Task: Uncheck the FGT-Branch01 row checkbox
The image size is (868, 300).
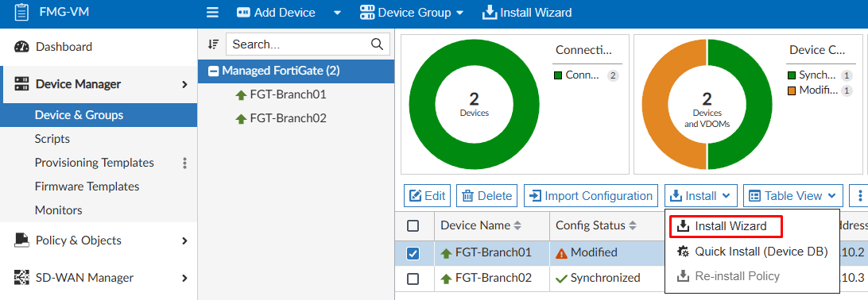Action: (x=413, y=253)
